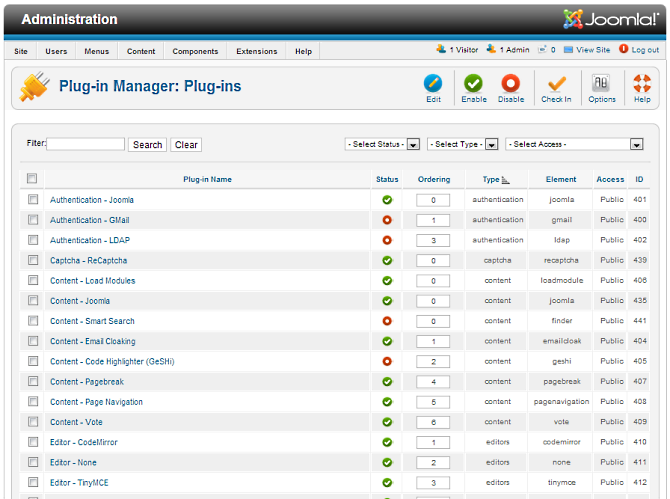Sort by the Plug-in Name column header
This screenshot has width=670, height=499.
pos(207,179)
